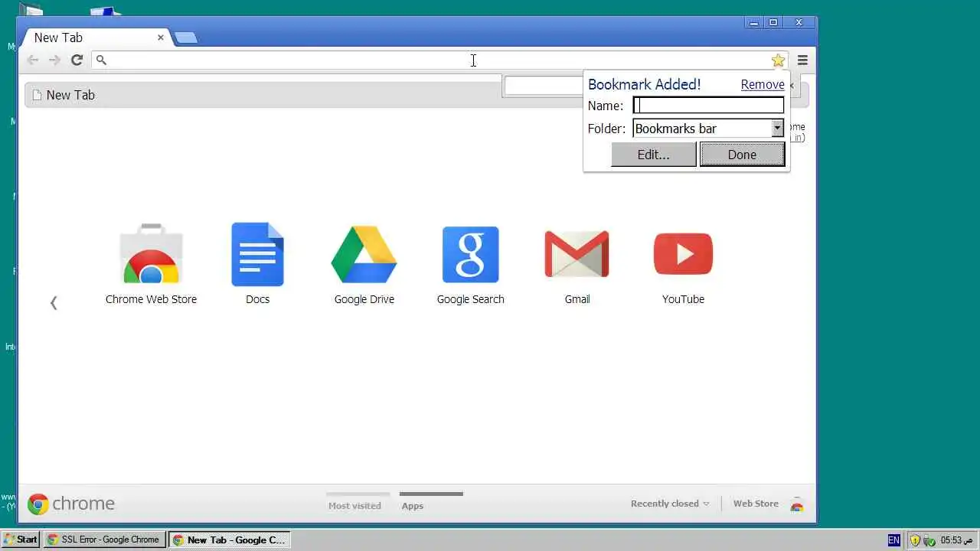Launch the Docs app icon
Screen dimensions: 980x551
257,254
